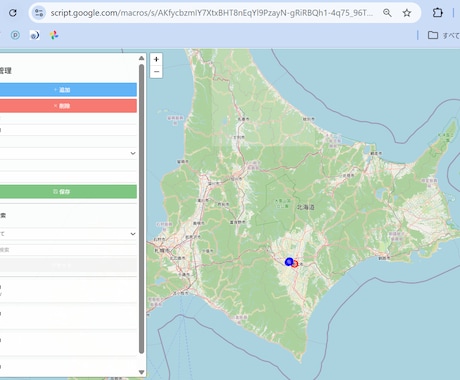The width and height of the screenshot is (460, 380).
Task: Open the circled P bookmark icon
Action: pos(15,35)
